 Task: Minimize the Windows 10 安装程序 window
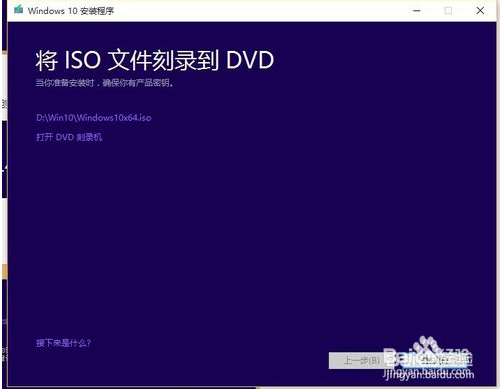417,11
